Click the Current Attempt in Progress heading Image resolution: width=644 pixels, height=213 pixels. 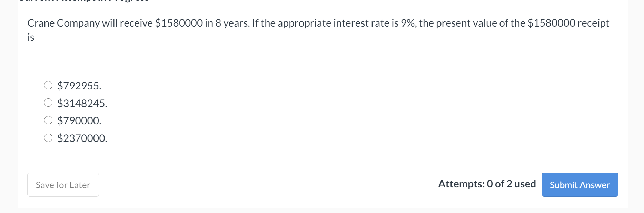pos(83,1)
